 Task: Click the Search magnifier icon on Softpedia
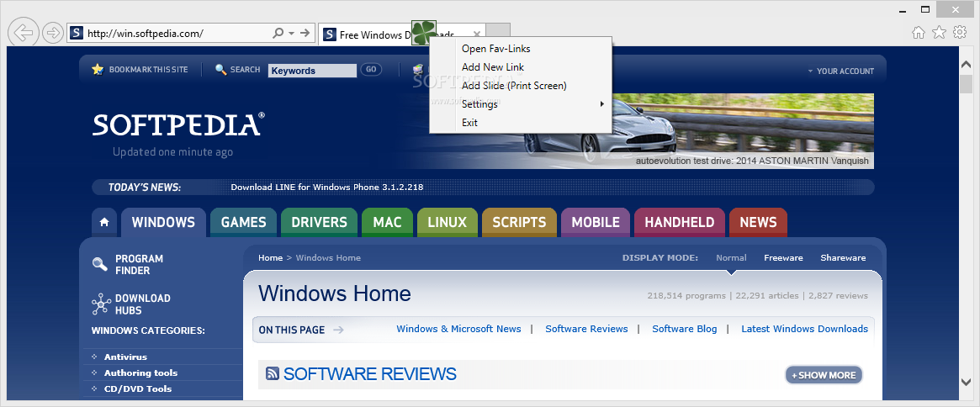click(x=220, y=70)
